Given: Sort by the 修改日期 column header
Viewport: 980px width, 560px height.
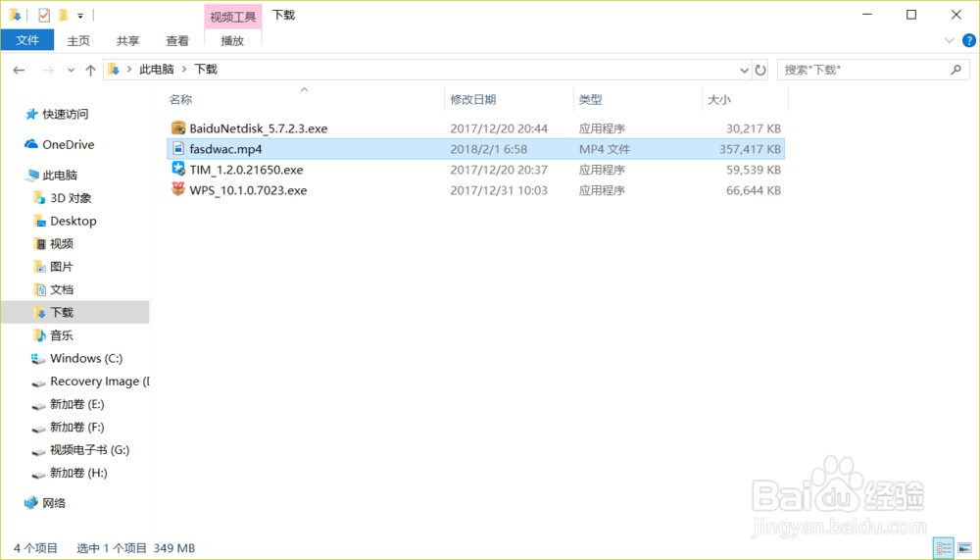Looking at the screenshot, I should pos(473,99).
